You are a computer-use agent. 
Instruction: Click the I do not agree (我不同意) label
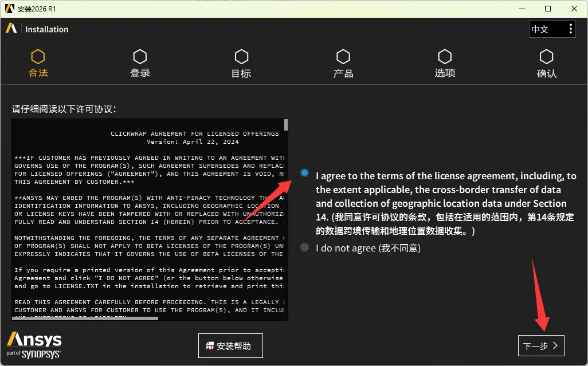[368, 248]
